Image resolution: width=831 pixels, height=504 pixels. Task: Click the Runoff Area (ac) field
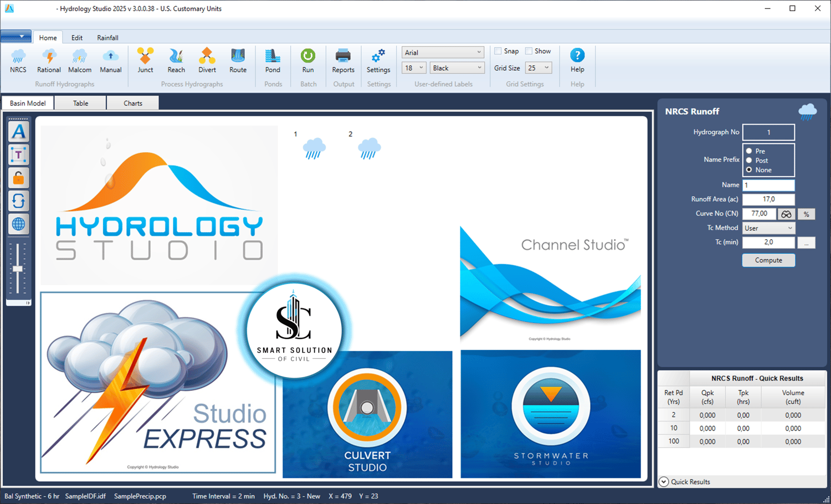tap(768, 199)
